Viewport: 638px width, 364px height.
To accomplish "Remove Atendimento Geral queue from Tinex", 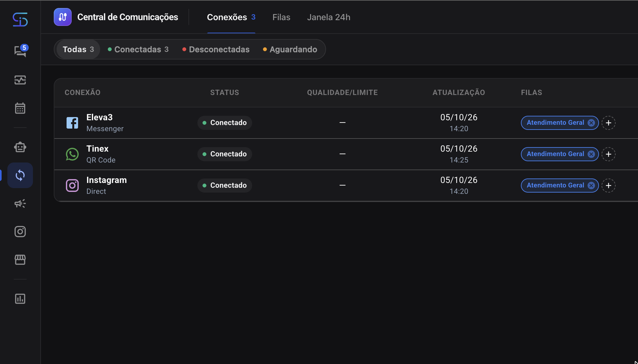I will tap(591, 154).
